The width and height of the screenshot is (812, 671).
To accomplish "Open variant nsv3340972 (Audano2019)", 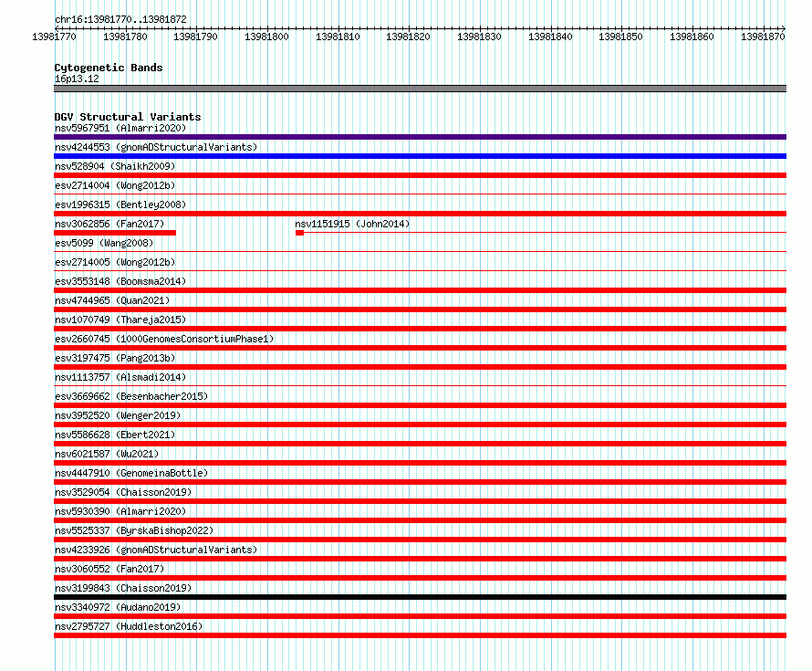I will tap(118, 607).
